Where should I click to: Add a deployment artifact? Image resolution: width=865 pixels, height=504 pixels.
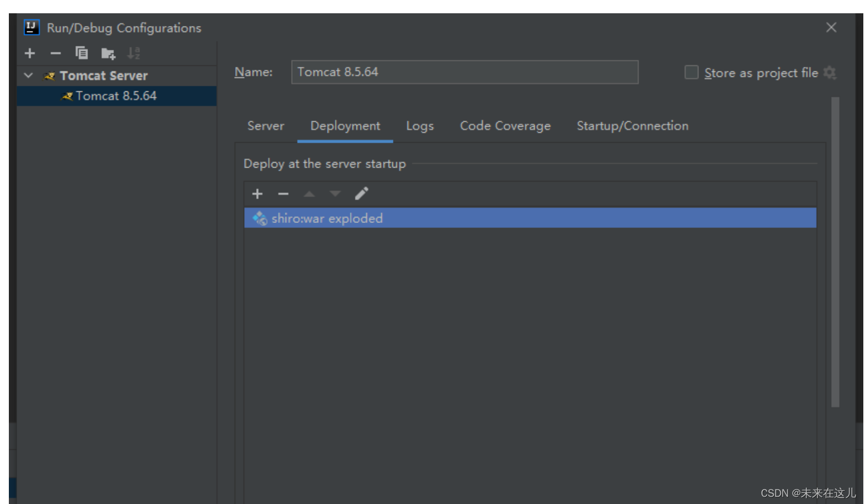point(257,194)
